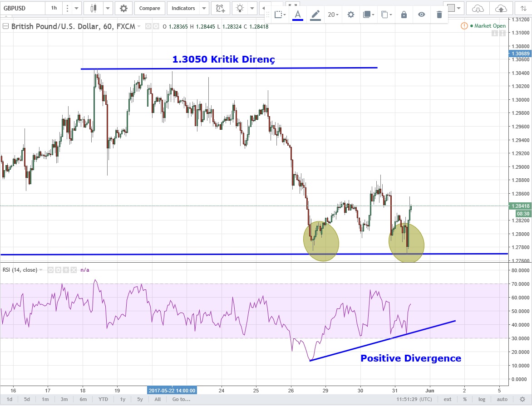532x406 pixels.
Task: Click the up-down arrows icon at top right
Action: click(x=523, y=8)
